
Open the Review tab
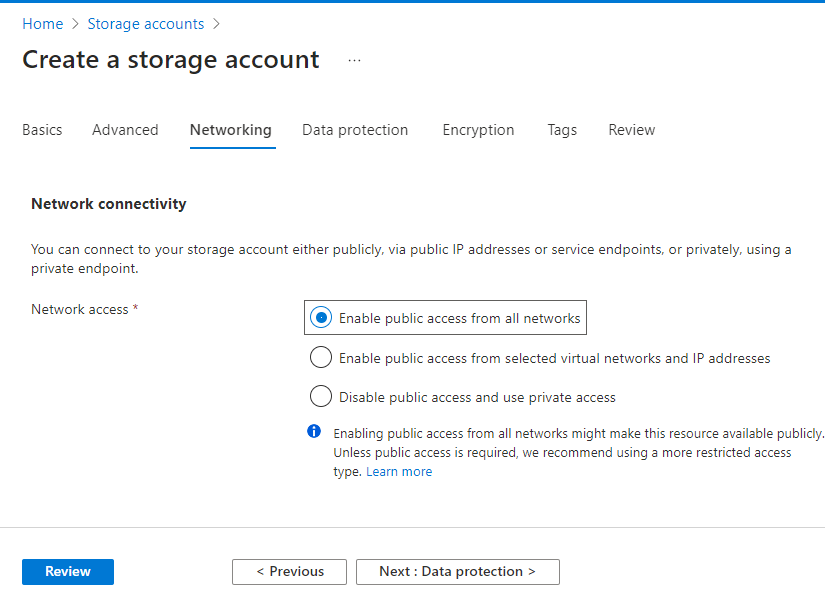(631, 130)
